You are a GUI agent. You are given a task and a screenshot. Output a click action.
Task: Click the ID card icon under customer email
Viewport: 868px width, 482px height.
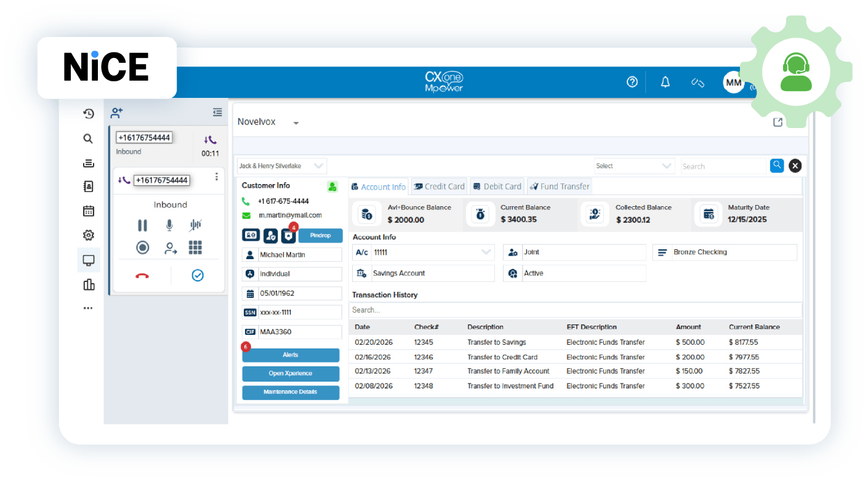pos(251,235)
